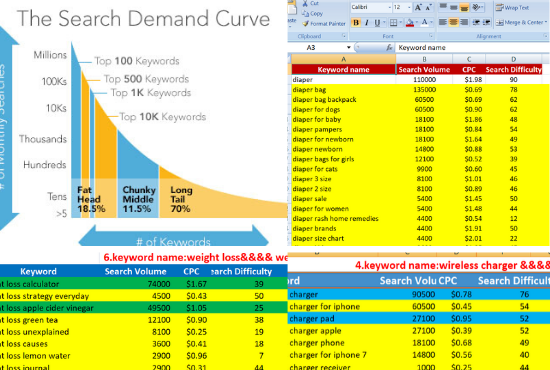550x370 pixels.
Task: Expand the Underline style dropdown arrow
Action: (x=384, y=23)
